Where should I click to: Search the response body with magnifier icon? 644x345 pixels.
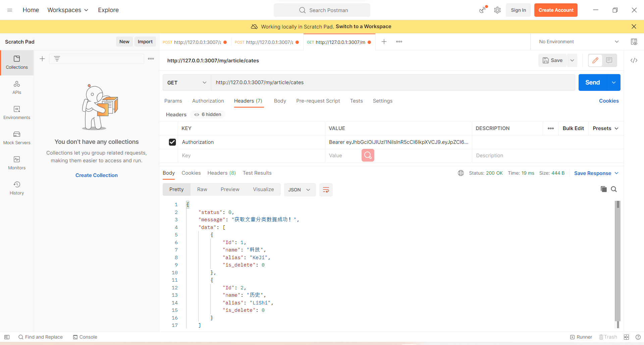pyautogui.click(x=614, y=189)
